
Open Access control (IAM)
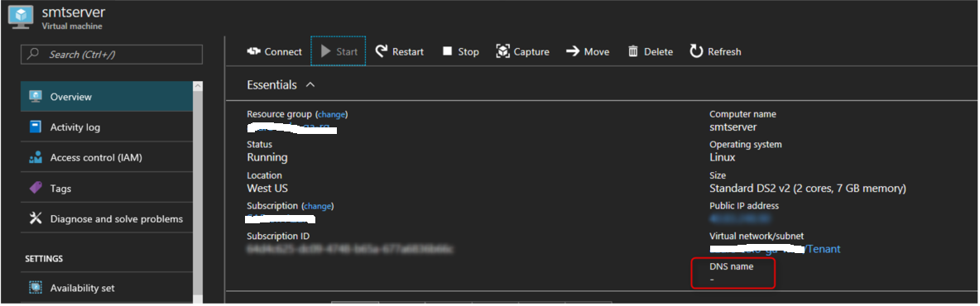point(106,158)
